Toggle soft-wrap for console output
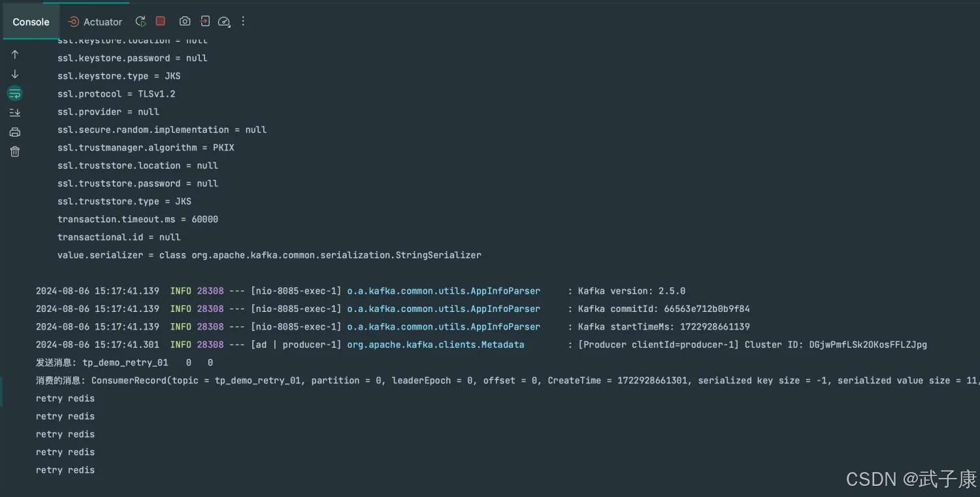This screenshot has height=497, width=980. (x=15, y=94)
